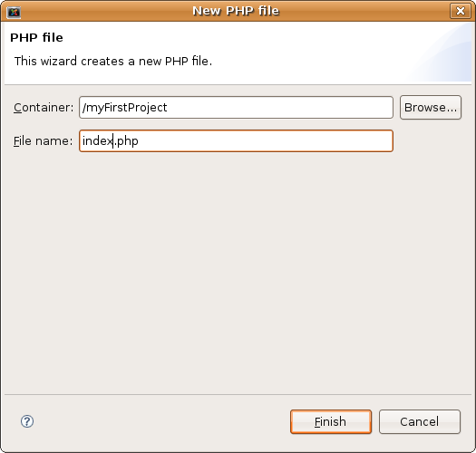This screenshot has width=476, height=453.
Task: Close the New PHP file dialog
Action: pos(461,11)
